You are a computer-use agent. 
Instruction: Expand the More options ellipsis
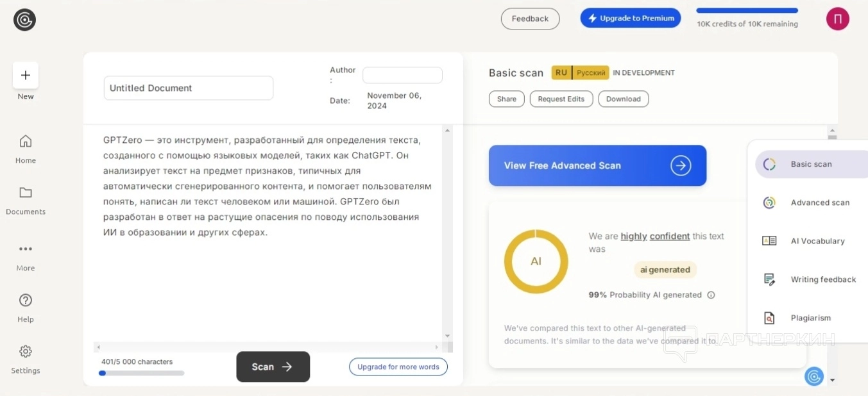coord(26,249)
